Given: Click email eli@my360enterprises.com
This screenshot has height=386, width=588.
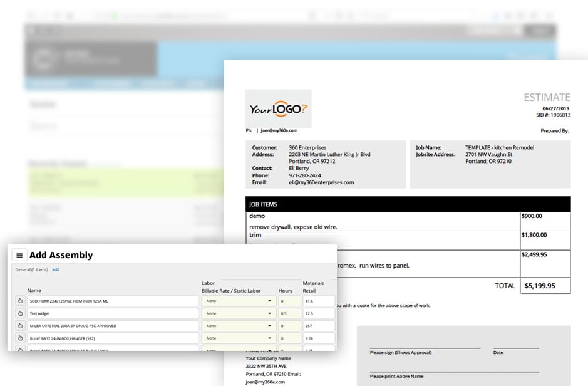Looking at the screenshot, I should (x=321, y=182).
